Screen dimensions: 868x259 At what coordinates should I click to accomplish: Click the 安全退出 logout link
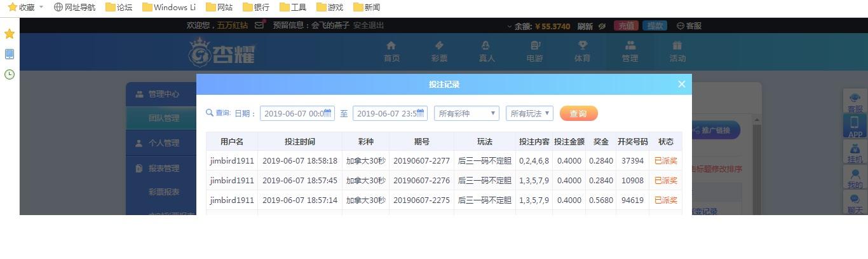(369, 25)
